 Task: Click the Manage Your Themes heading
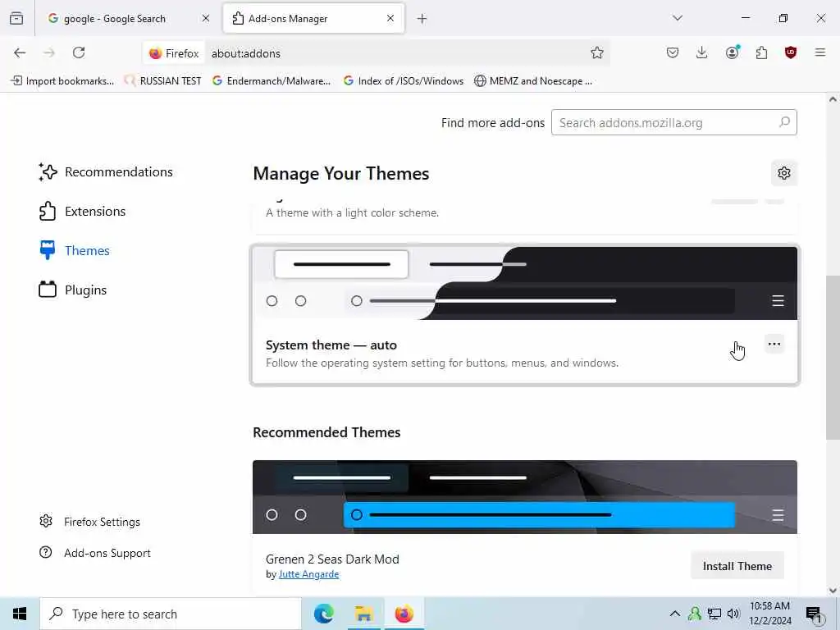[340, 174]
